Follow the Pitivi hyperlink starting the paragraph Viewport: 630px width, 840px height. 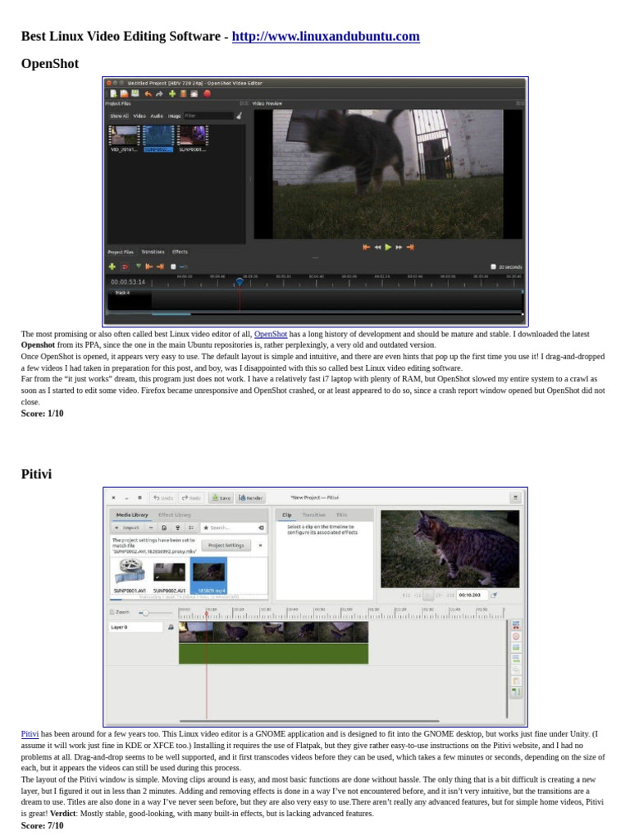pos(30,734)
